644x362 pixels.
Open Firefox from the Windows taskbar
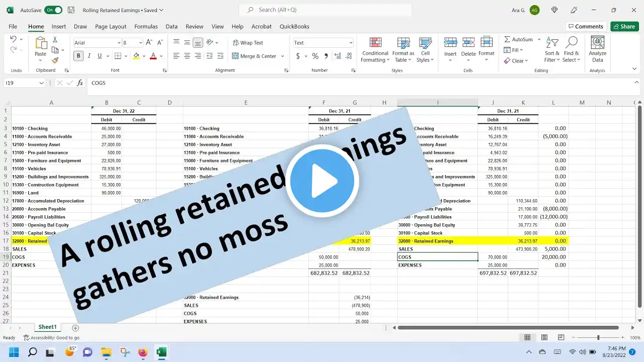[143, 351]
